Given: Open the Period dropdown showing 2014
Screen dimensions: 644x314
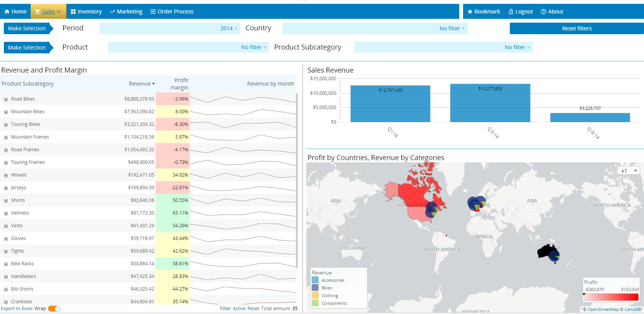Looking at the screenshot, I should 170,28.
